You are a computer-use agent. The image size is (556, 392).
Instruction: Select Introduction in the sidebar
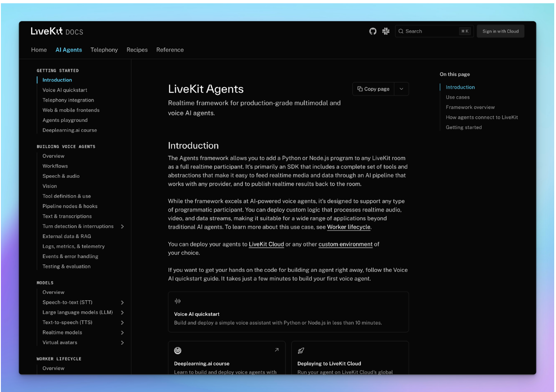(57, 80)
